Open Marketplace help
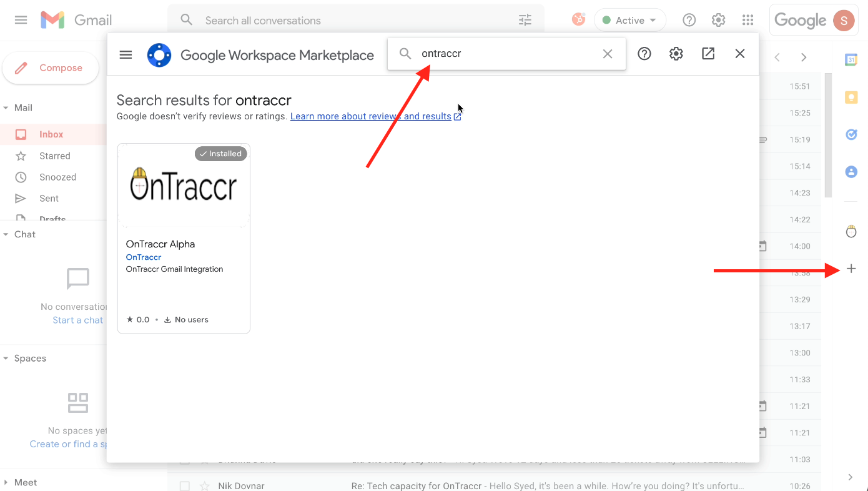The height and width of the screenshot is (491, 868). click(644, 54)
